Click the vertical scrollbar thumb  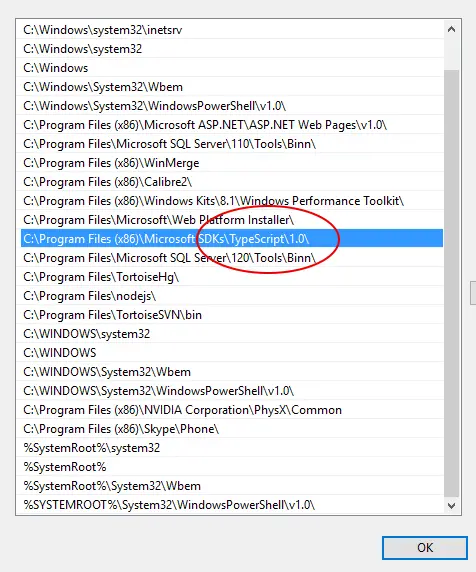[451, 283]
